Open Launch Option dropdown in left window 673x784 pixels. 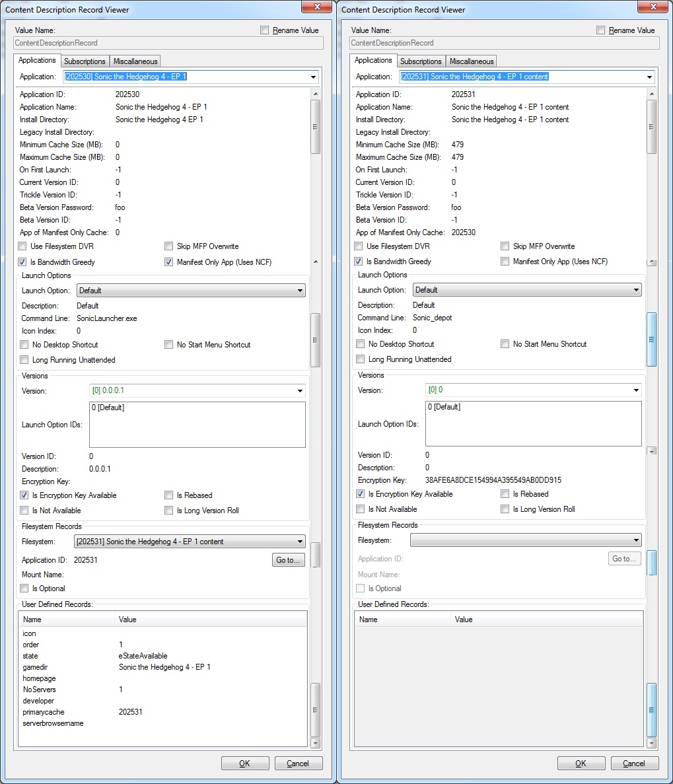[300, 291]
